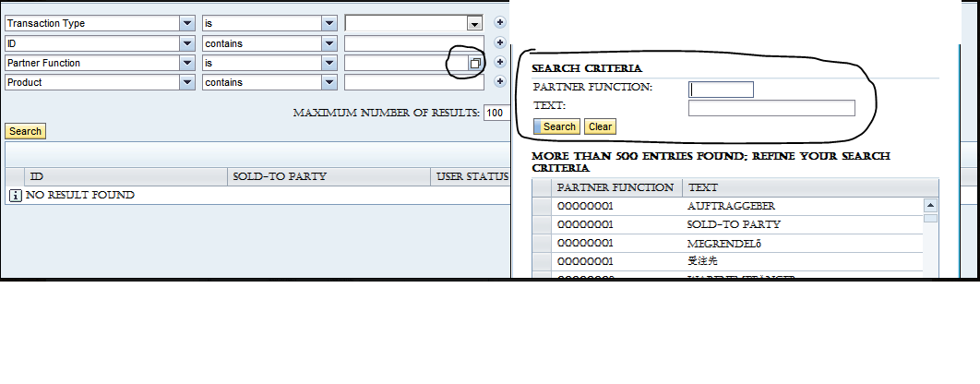980x384 pixels.
Task: Select row selector for Megrendelő entry
Action: point(542,244)
